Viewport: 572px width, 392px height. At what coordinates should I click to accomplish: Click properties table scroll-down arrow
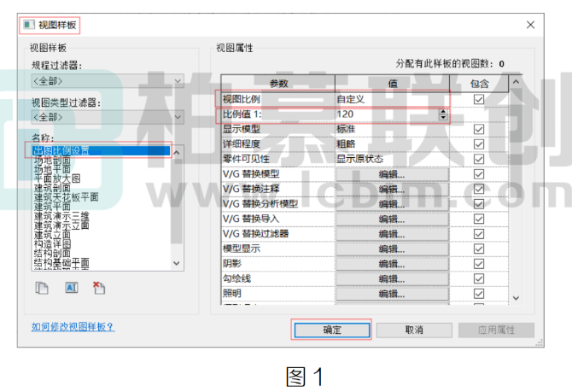(x=516, y=298)
